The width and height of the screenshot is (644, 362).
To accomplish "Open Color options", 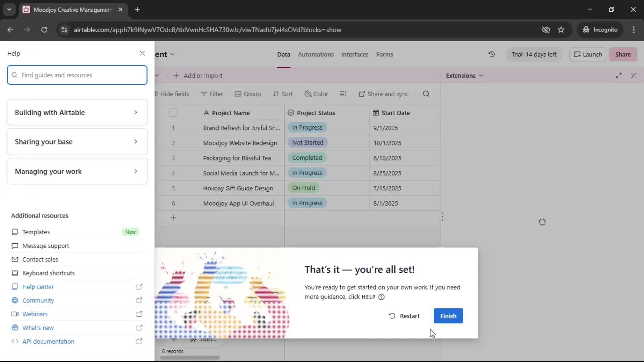I will coord(316,94).
